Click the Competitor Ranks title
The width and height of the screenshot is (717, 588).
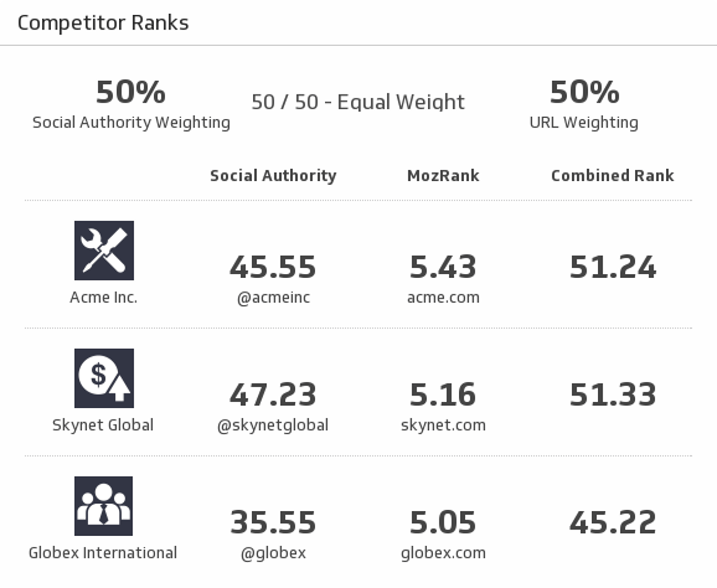coord(103,23)
